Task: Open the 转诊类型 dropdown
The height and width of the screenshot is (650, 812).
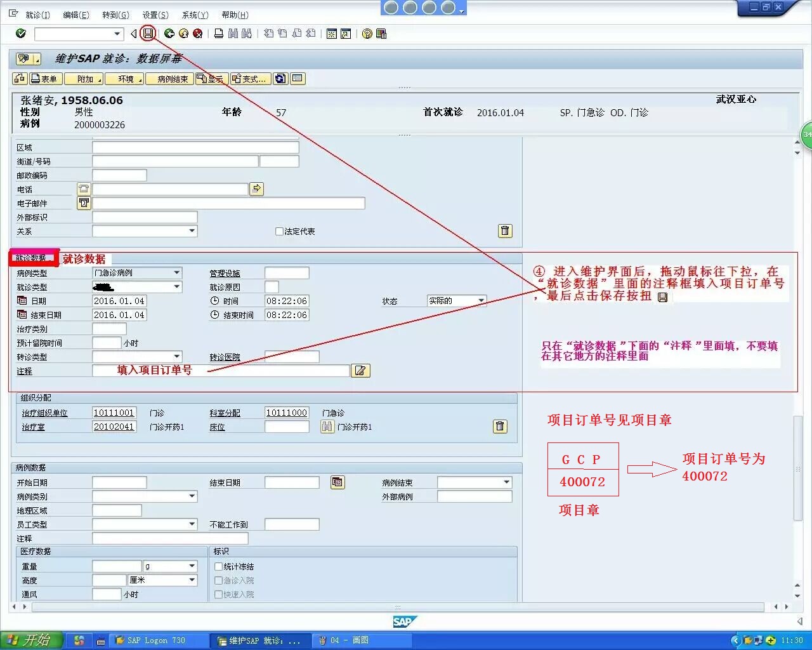Action: point(176,357)
